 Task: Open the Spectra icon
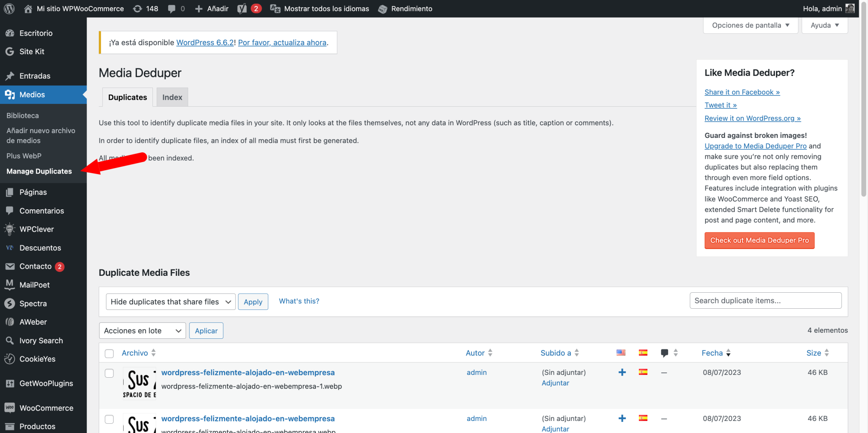click(10, 304)
